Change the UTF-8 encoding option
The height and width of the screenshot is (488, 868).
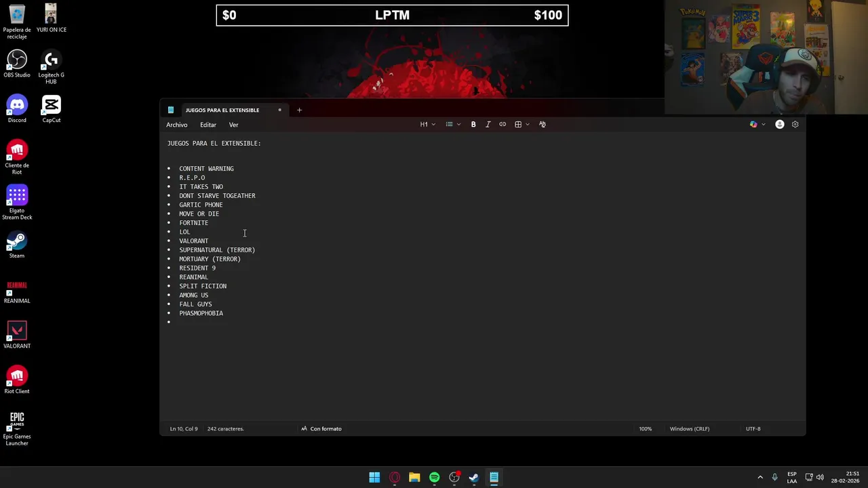753,429
